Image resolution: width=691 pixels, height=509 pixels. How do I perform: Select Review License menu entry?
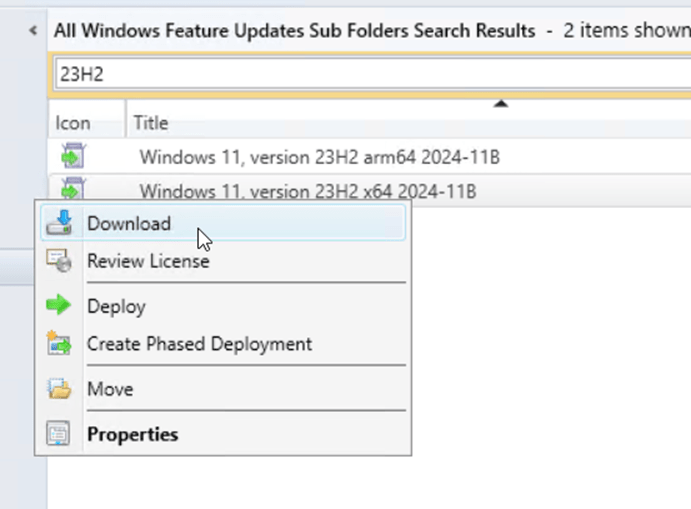pos(148,261)
